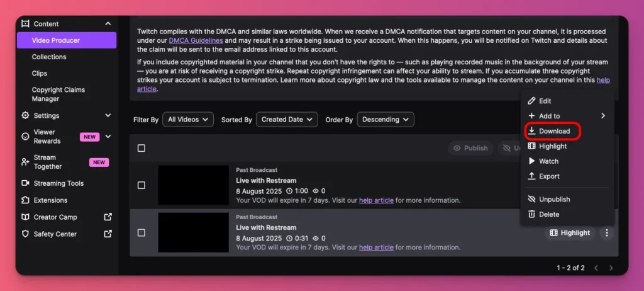Open help article link under 1:00 video
The height and width of the screenshot is (291, 644).
(376, 200)
